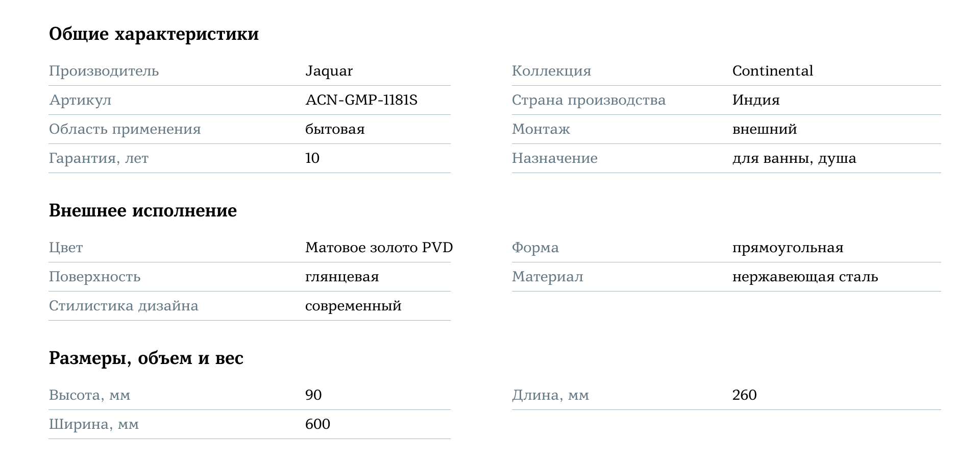980x461 pixels.
Task: Click the "Страна производства" label
Action: [589, 100]
